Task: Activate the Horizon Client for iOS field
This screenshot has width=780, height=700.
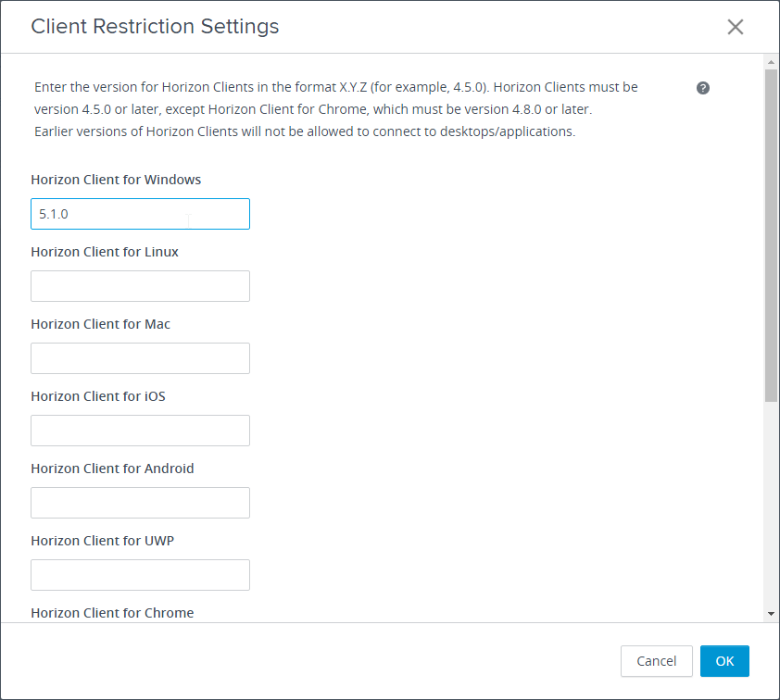Action: (x=140, y=431)
